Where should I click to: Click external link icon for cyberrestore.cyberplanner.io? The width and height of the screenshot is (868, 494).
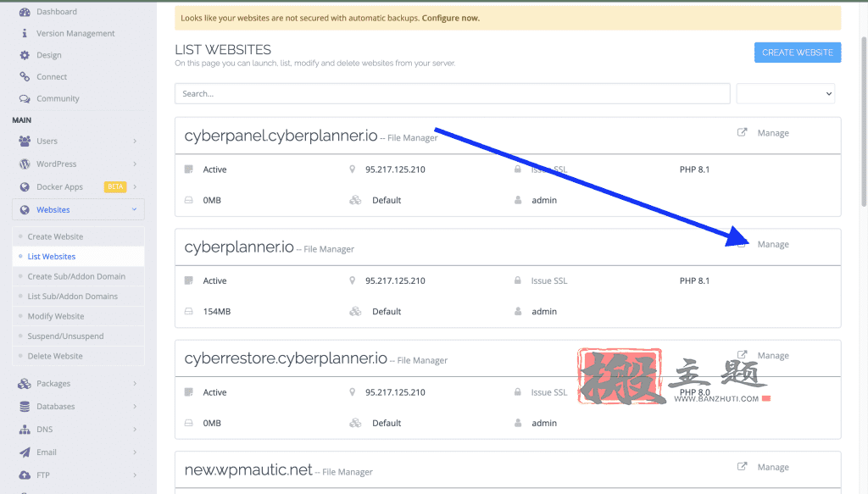click(743, 354)
